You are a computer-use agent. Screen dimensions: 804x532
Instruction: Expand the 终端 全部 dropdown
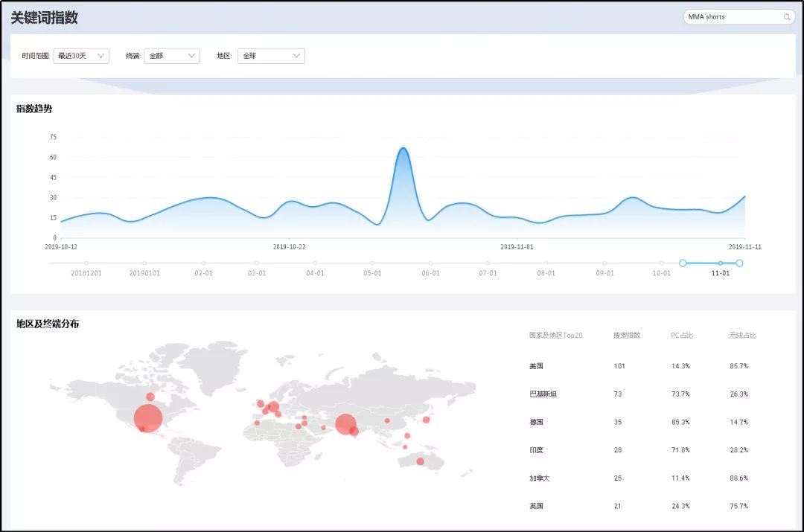[x=172, y=56]
